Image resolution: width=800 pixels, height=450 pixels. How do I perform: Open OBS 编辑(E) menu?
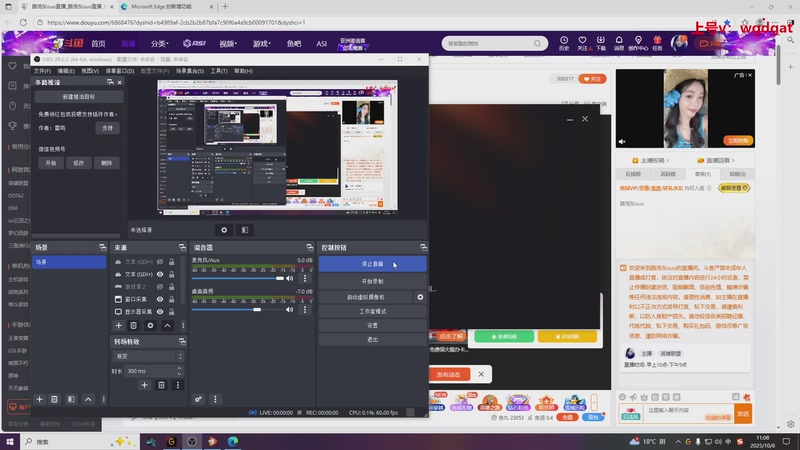pos(66,71)
